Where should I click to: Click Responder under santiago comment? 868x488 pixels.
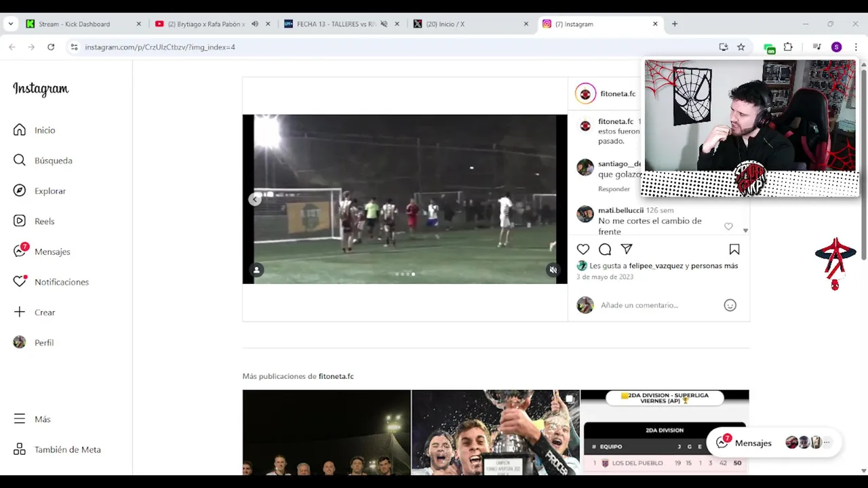click(x=614, y=189)
